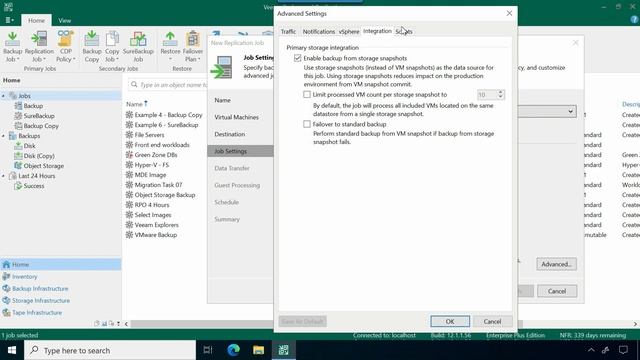
Task: Click OK in Advanced Settings
Action: 450,322
